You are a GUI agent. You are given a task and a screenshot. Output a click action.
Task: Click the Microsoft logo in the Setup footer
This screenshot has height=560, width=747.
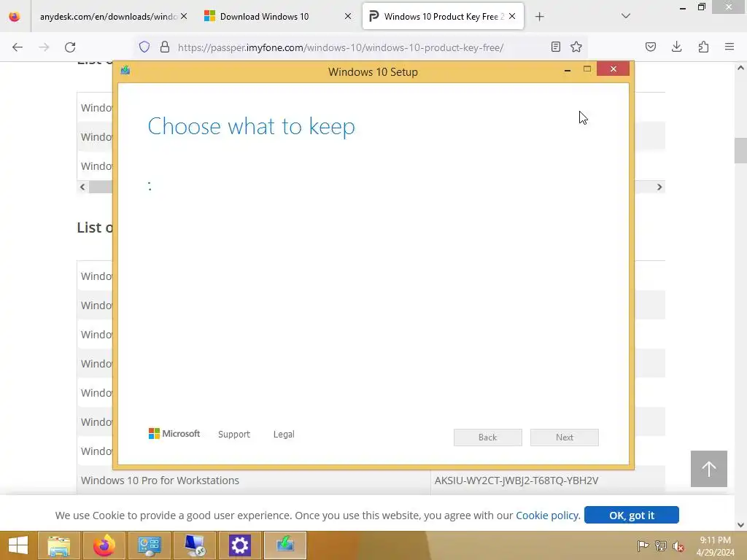point(174,433)
